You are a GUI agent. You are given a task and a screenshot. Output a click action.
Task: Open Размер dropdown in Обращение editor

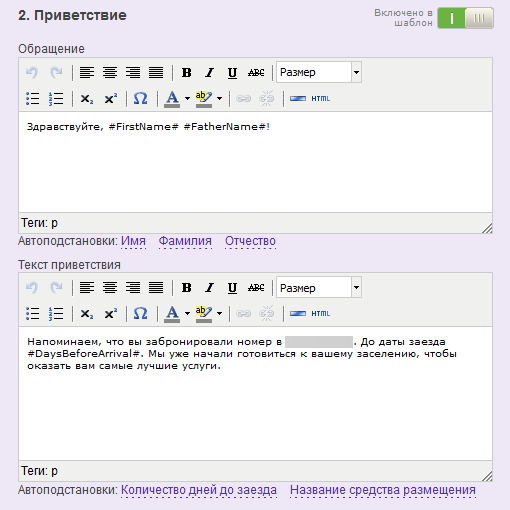[x=319, y=72]
